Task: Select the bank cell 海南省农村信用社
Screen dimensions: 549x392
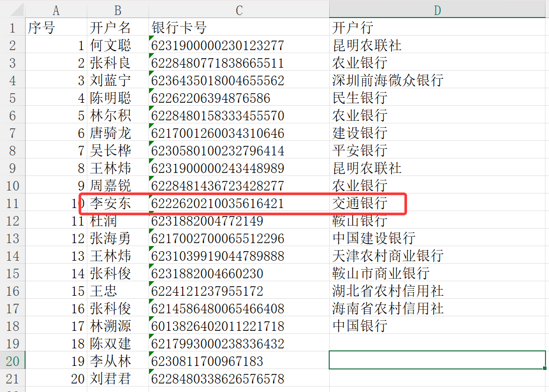Action: (437, 308)
